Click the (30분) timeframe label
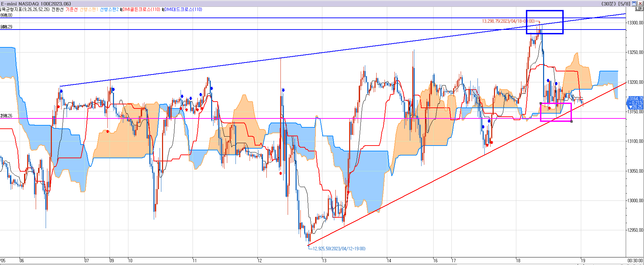The image size is (644, 265). [609, 4]
